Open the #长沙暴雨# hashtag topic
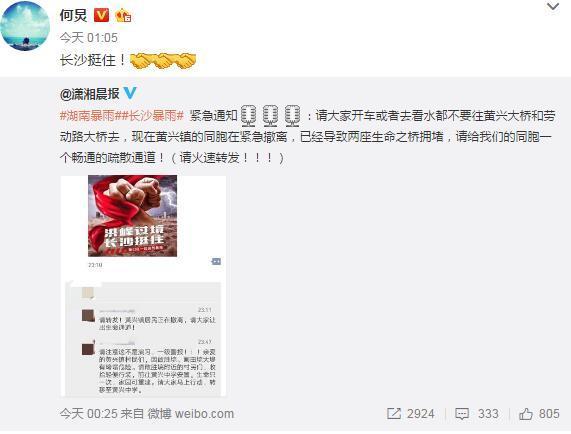 pos(150,116)
